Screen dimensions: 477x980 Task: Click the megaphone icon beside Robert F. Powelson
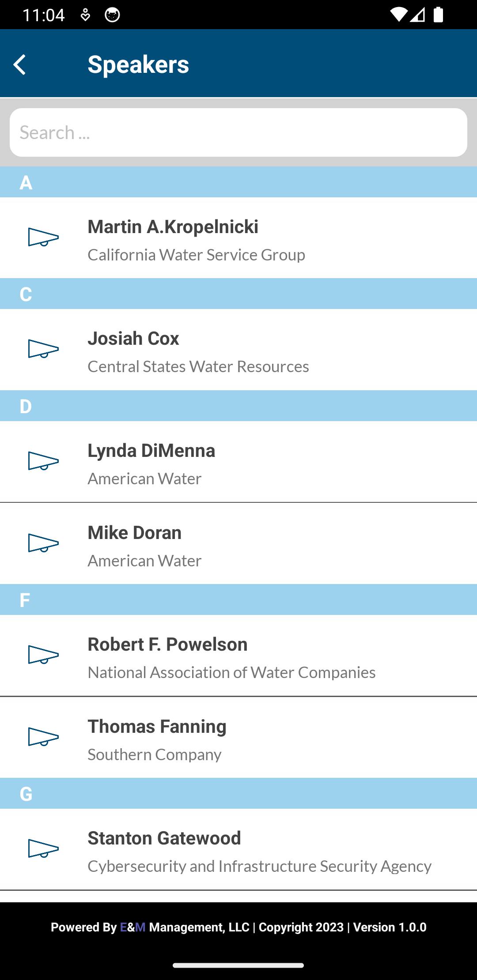(x=43, y=655)
